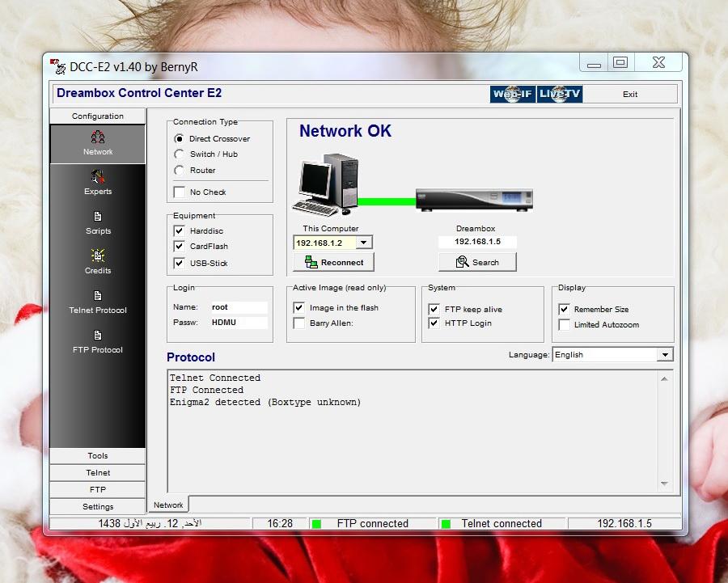Image resolution: width=728 pixels, height=583 pixels.
Task: Uncheck the CardFlash equipment checkbox
Action: (x=180, y=246)
